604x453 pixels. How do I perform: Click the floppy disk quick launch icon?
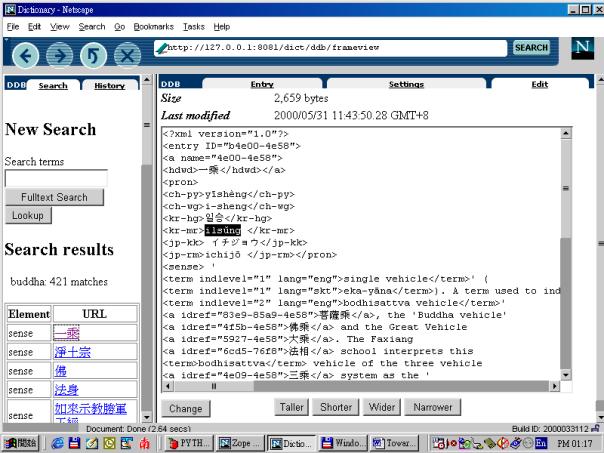tap(74, 443)
